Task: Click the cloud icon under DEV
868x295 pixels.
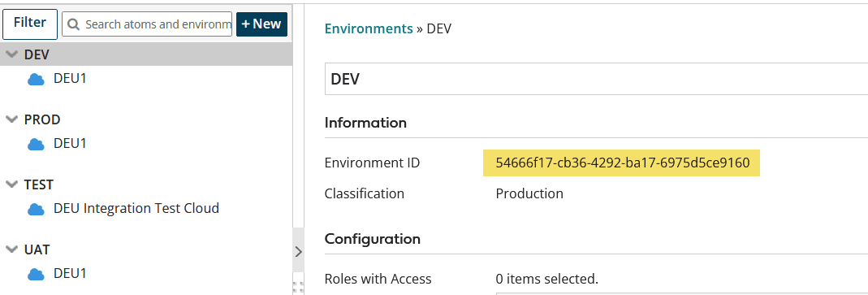Action: (36, 80)
